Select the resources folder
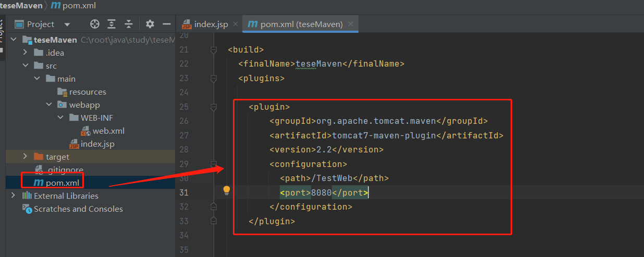 pyautogui.click(x=88, y=92)
